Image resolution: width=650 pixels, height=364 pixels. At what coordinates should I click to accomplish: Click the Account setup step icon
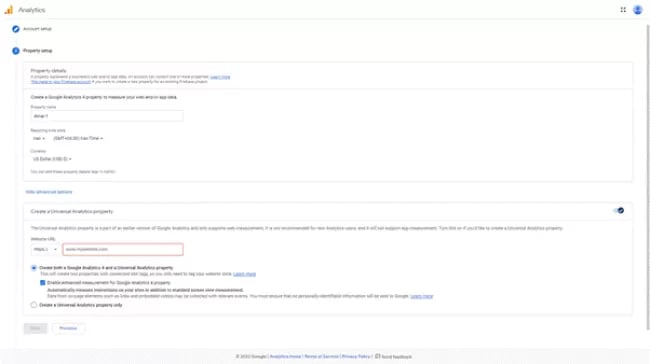pyautogui.click(x=16, y=29)
